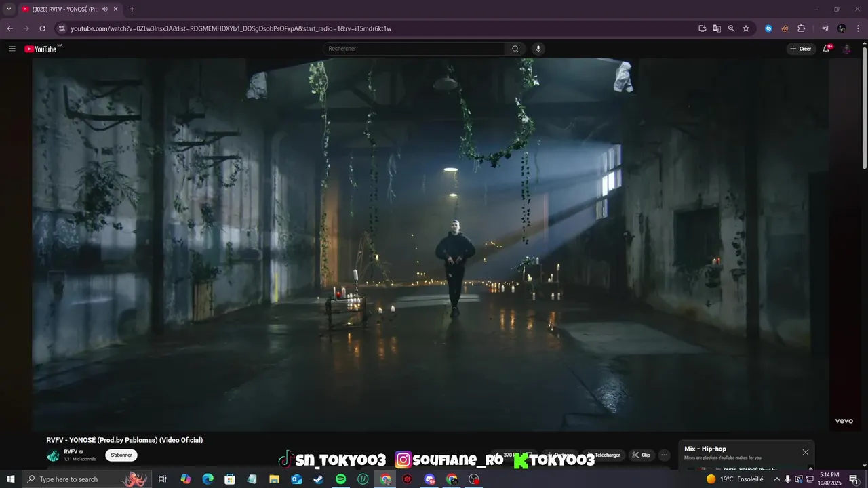Open Steam from taskbar
The image size is (868, 488).
[318, 479]
